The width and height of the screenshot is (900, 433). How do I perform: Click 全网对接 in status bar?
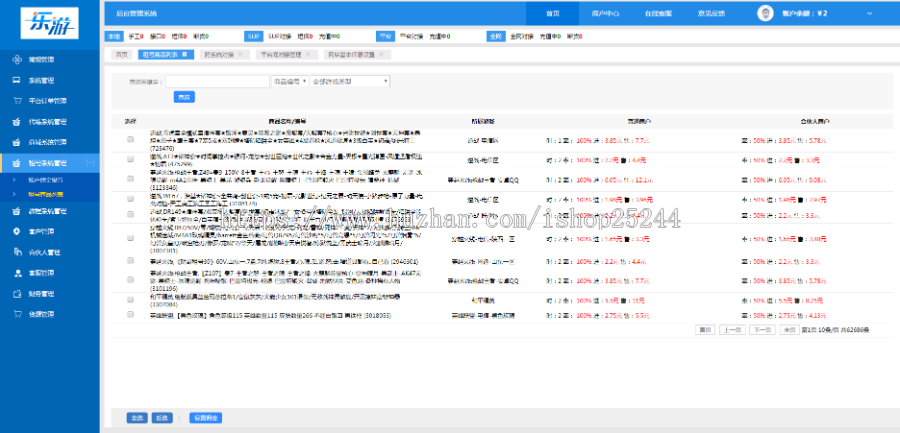tap(522, 36)
